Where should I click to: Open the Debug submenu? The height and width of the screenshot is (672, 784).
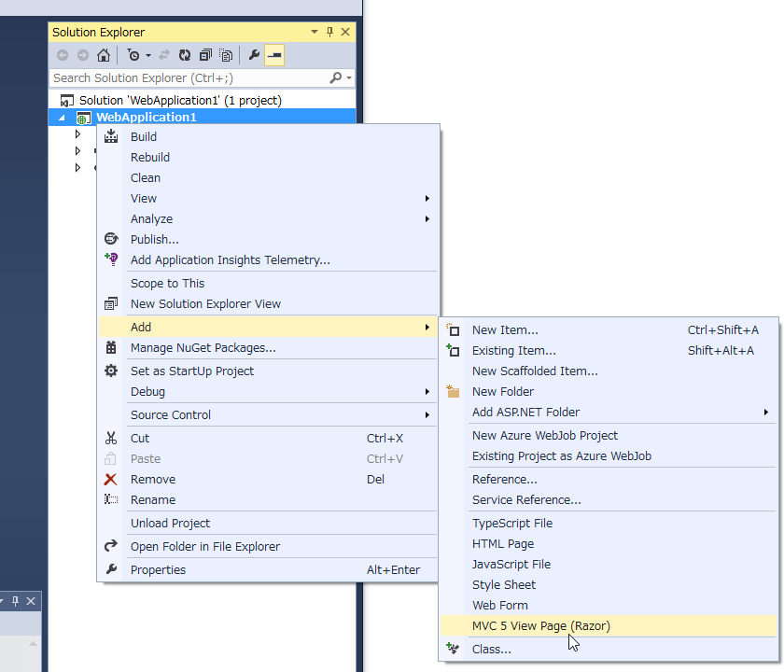[x=268, y=391]
